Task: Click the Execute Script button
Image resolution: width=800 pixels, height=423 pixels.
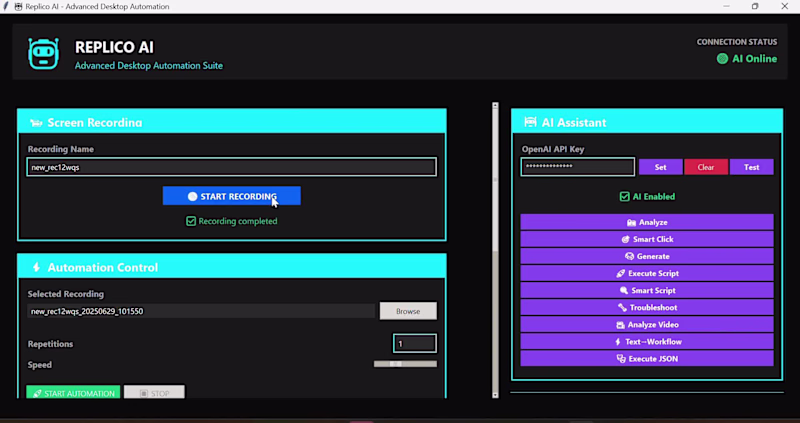Action: 647,273
